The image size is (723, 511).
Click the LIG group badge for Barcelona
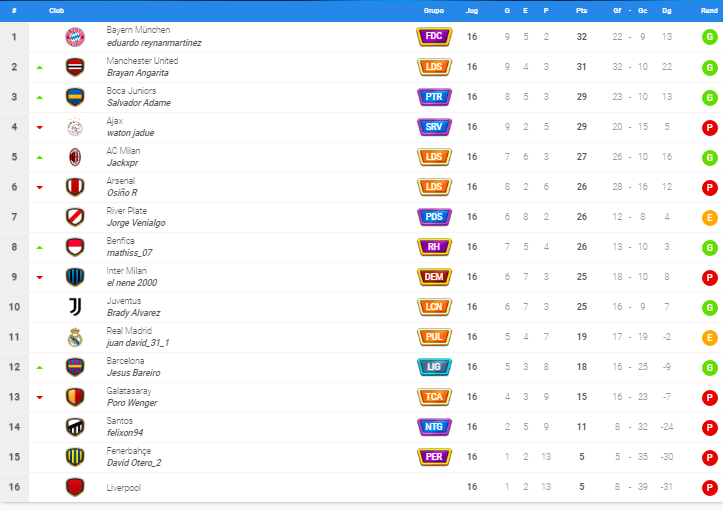click(434, 367)
